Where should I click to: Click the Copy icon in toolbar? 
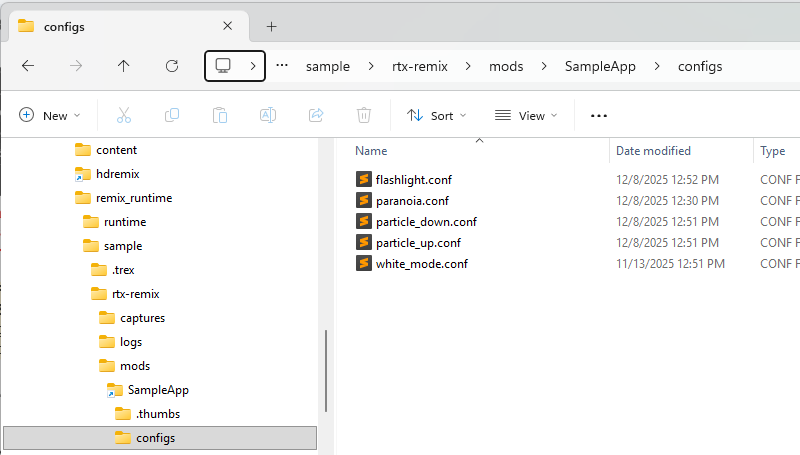[172, 116]
